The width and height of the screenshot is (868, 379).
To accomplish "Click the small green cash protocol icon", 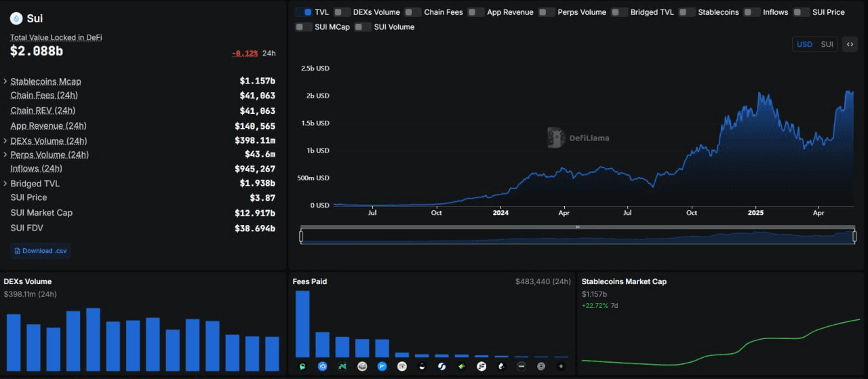I will click(462, 367).
